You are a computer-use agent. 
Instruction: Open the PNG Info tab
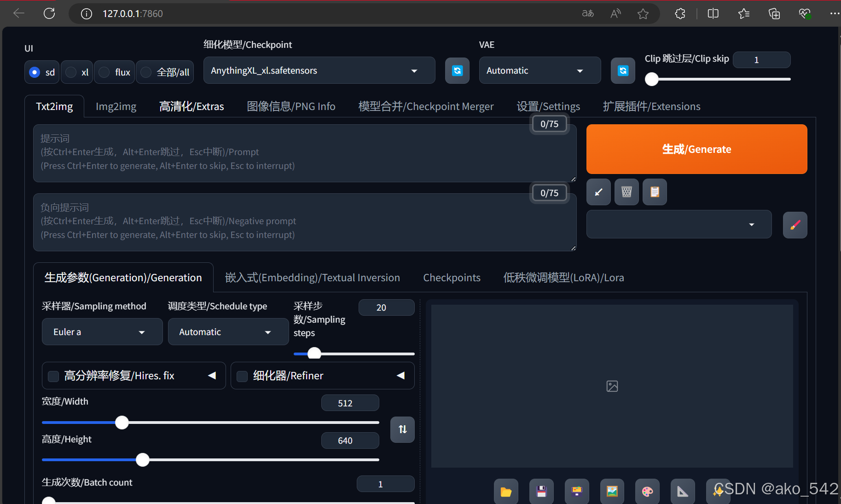(x=291, y=106)
